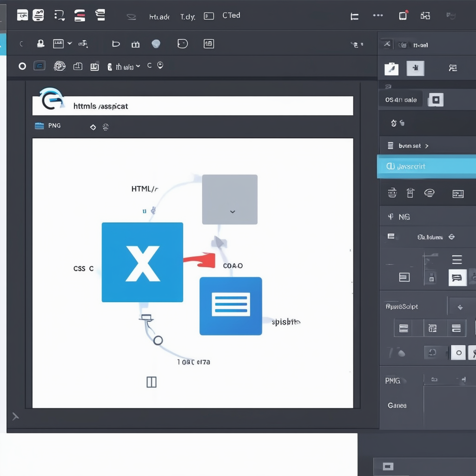Click the spiral globe icon in the toolbar
The width and height of the screenshot is (476, 476).
click(59, 66)
